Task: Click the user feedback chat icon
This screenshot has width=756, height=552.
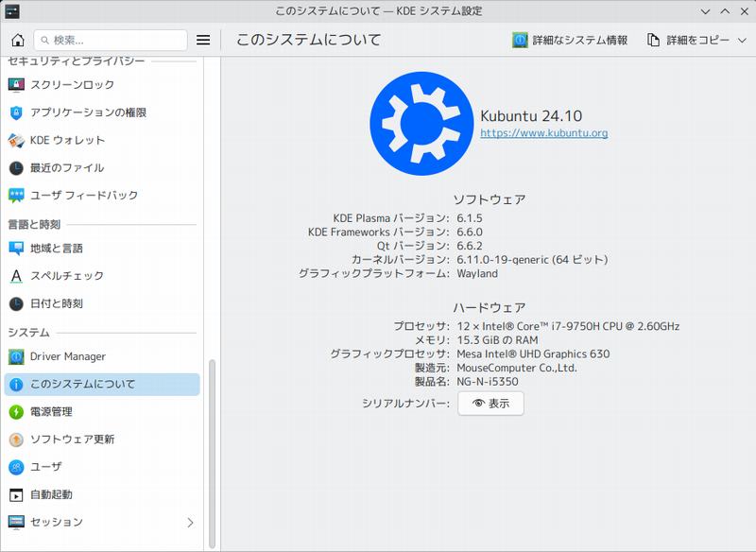Action: pos(16,196)
